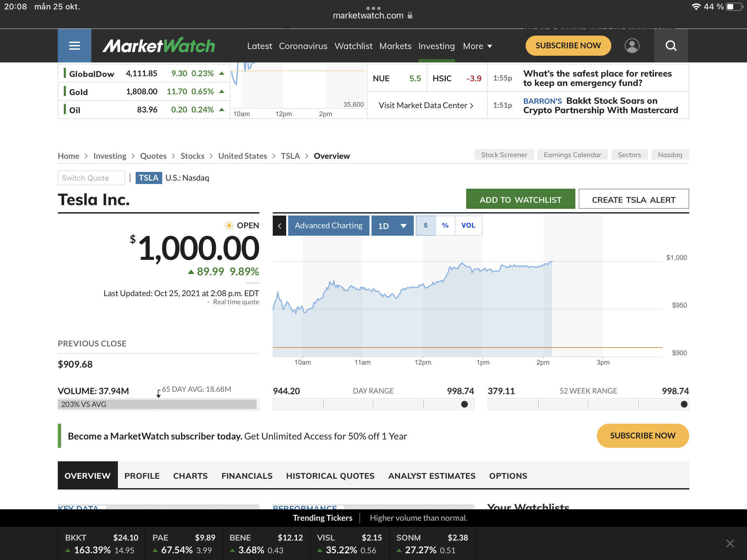Open BKKT trending ticker
Image resolution: width=747 pixels, height=560 pixels.
click(102, 544)
